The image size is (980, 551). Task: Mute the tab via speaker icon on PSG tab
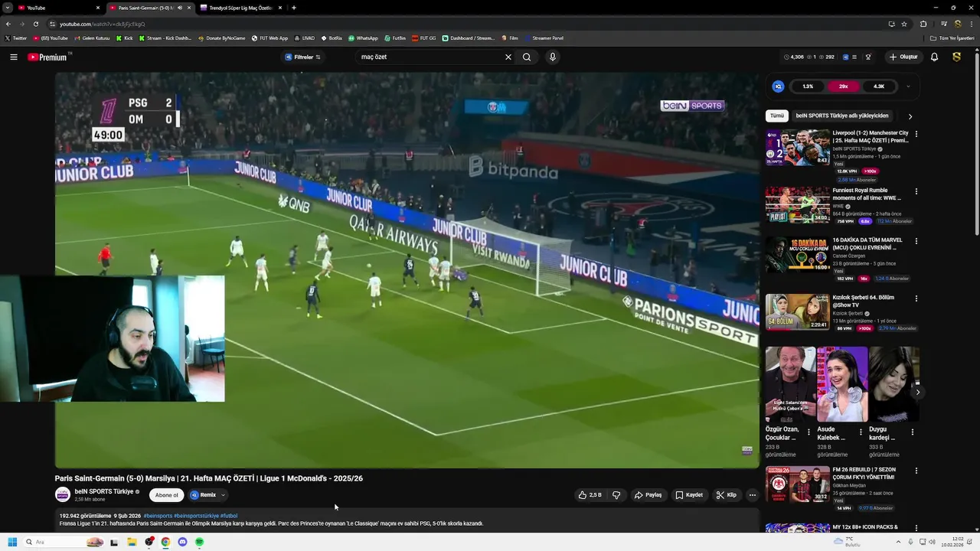[180, 8]
